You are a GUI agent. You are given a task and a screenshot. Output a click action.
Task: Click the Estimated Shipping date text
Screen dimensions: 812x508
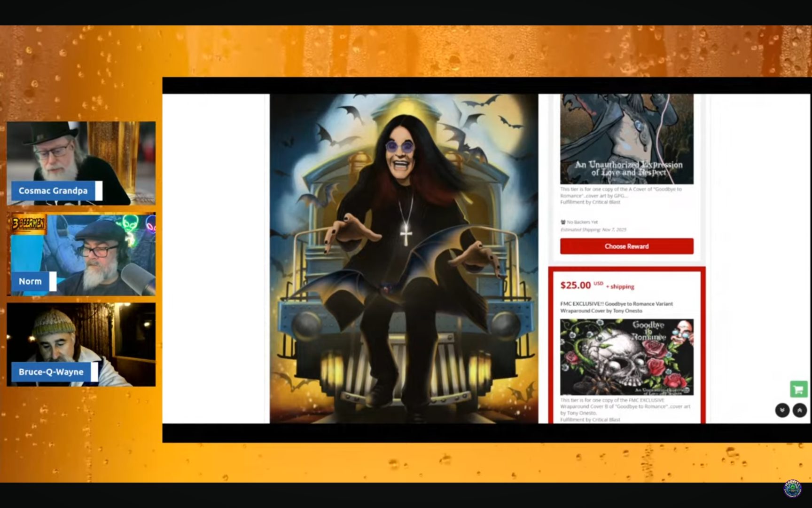(593, 230)
